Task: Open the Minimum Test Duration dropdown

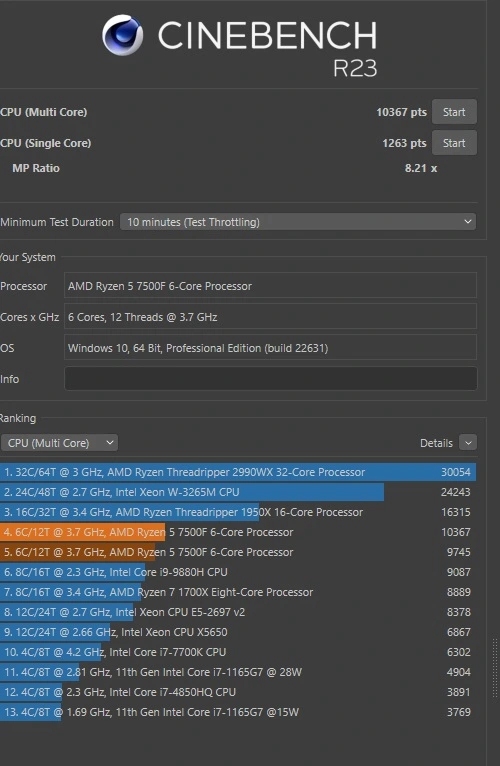Action: (x=298, y=222)
